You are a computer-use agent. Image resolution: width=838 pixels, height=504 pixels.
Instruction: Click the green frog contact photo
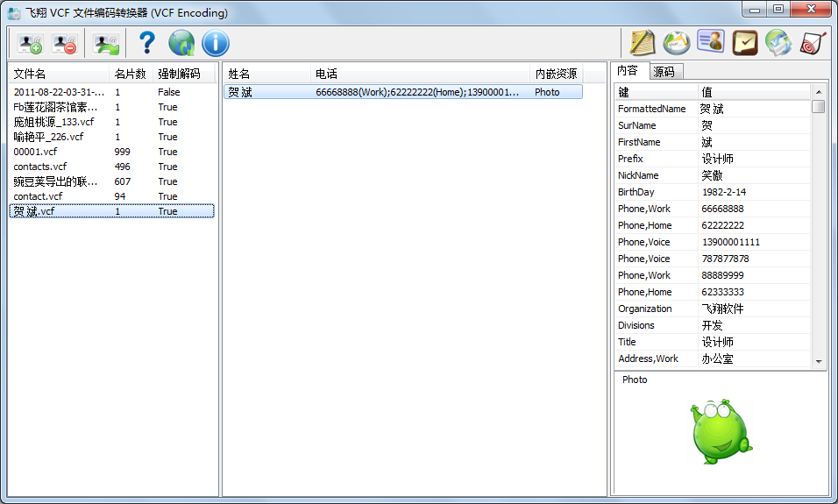(721, 430)
